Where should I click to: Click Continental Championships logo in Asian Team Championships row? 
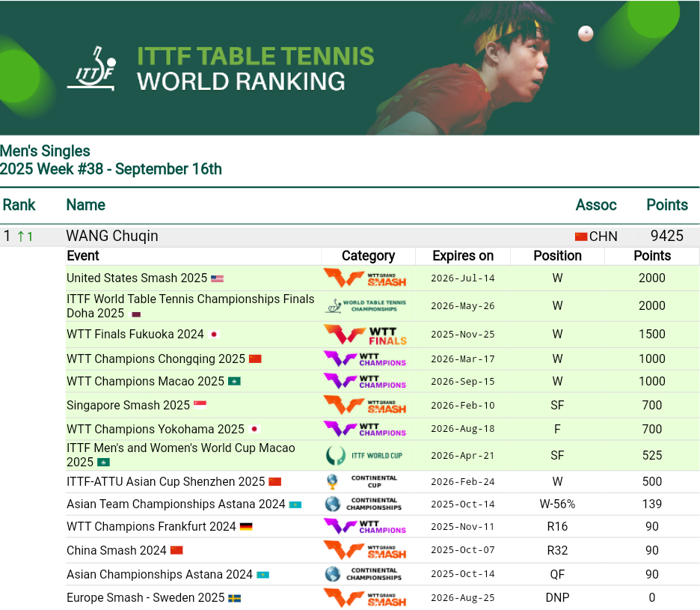point(363,504)
